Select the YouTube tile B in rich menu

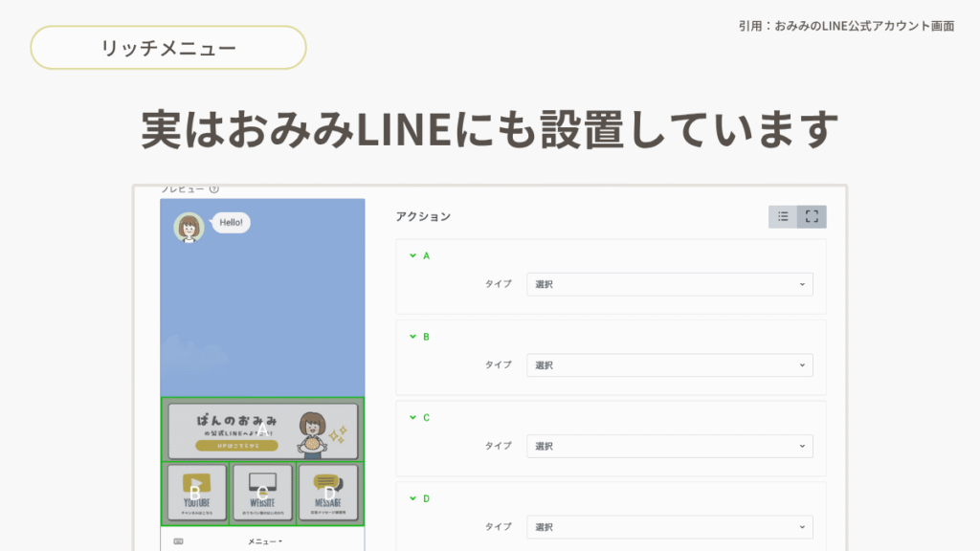click(196, 494)
